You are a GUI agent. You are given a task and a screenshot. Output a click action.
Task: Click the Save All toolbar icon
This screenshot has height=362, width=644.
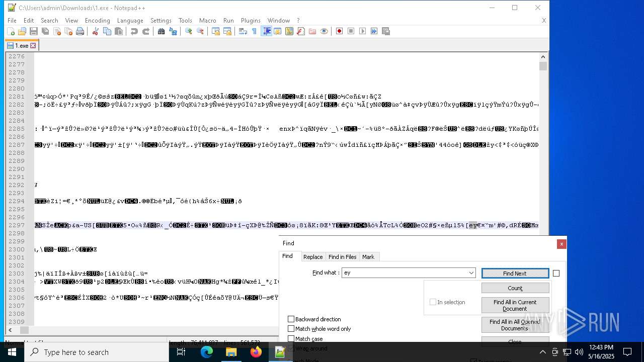(45, 31)
